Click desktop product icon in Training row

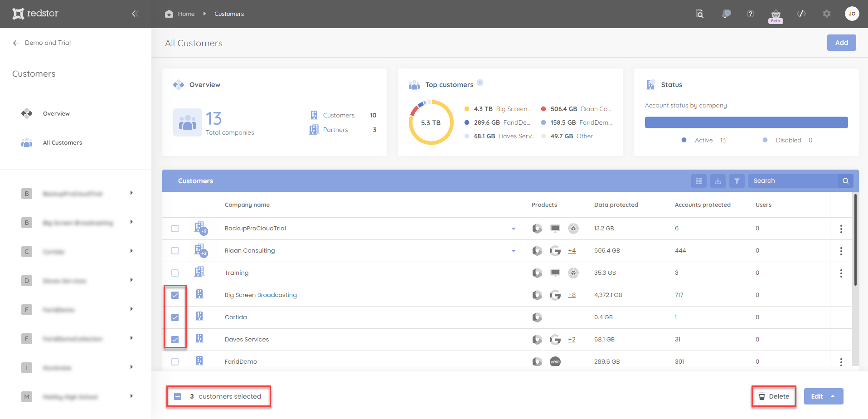click(555, 273)
